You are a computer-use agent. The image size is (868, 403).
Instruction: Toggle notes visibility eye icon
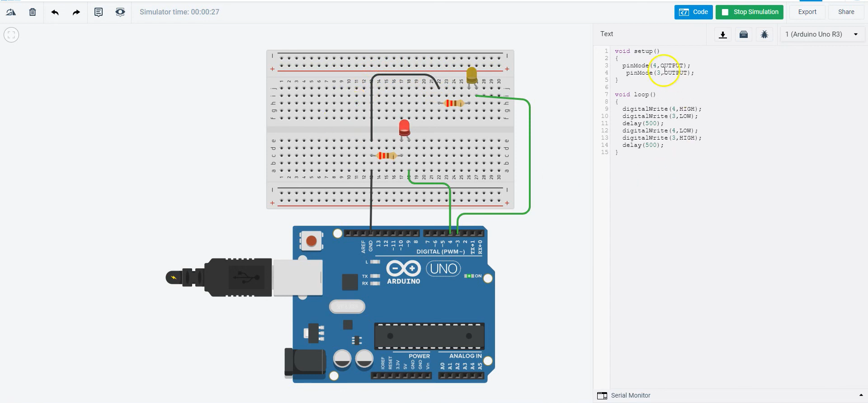(x=120, y=12)
